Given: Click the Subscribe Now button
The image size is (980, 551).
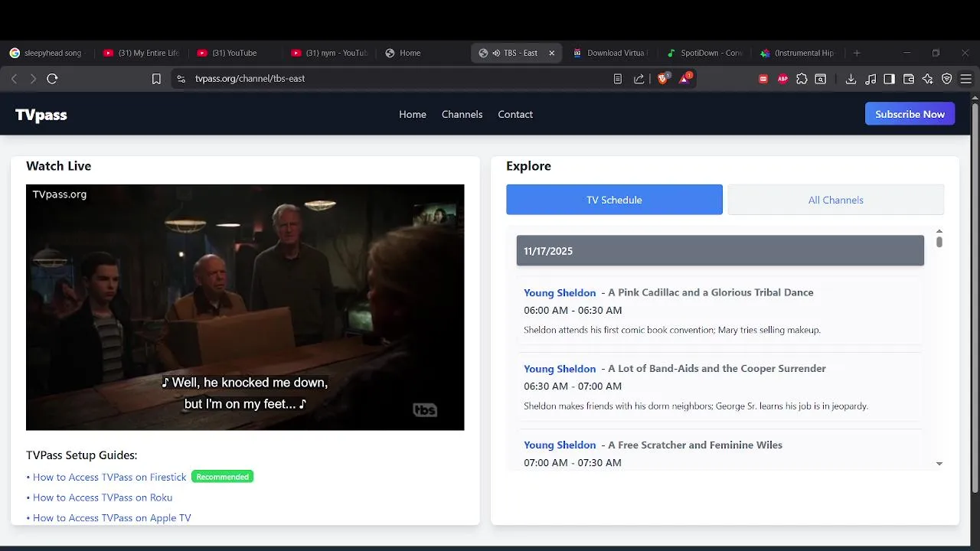Looking at the screenshot, I should coord(910,114).
